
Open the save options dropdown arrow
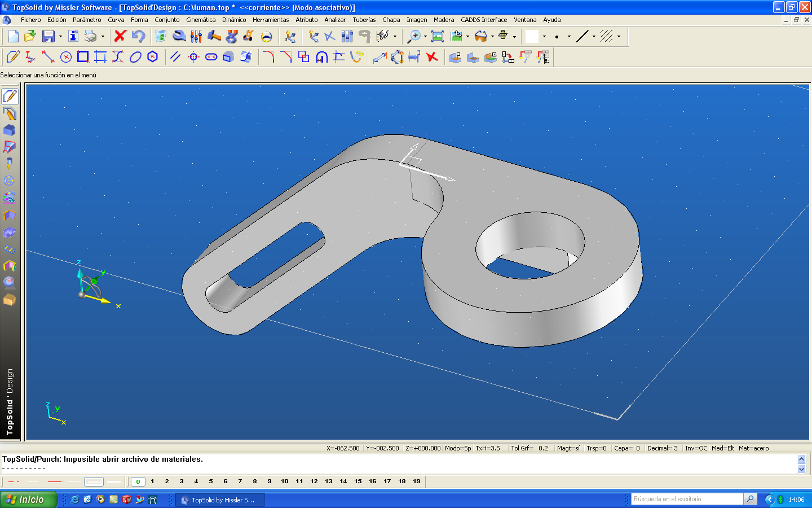(x=60, y=36)
